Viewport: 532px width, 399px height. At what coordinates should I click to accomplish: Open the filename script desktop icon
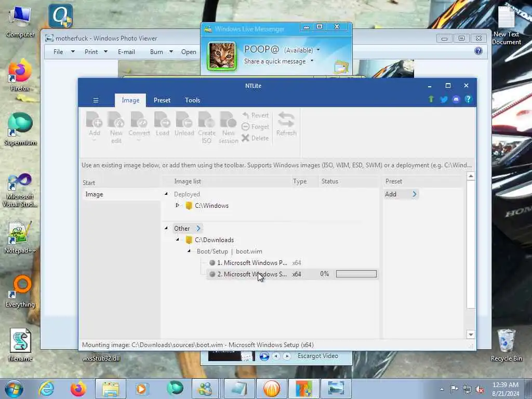pos(20,345)
